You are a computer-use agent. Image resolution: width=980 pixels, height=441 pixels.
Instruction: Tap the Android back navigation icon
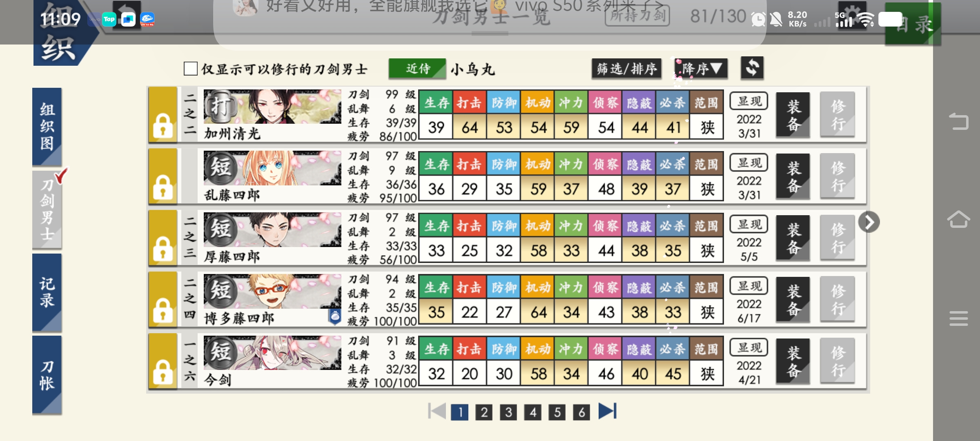(x=958, y=121)
